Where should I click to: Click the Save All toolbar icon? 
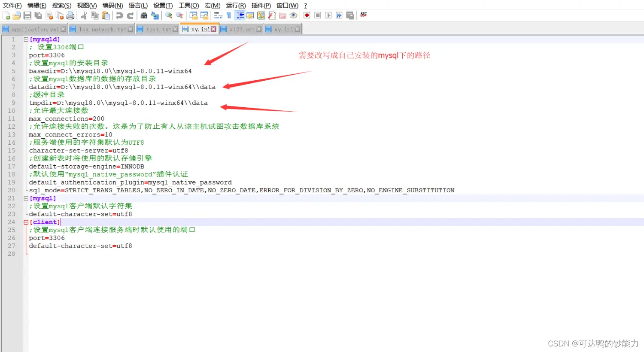[38, 15]
